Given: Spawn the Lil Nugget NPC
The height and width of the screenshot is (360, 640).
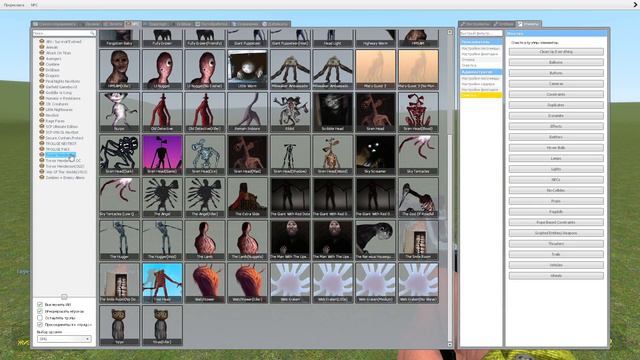Looking at the screenshot, I should coord(162,69).
